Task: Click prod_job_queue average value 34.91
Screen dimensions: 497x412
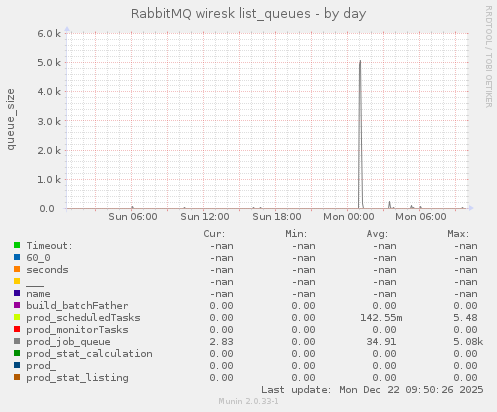Action: pos(381,342)
